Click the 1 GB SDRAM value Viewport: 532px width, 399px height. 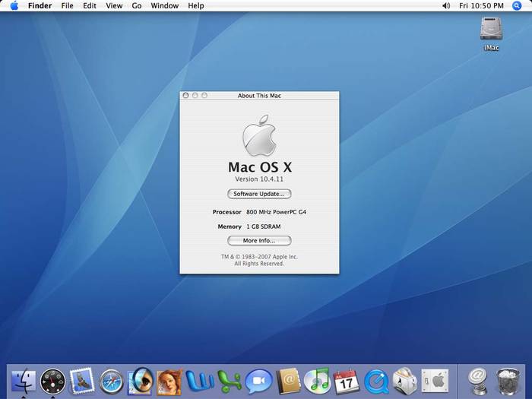(263, 226)
